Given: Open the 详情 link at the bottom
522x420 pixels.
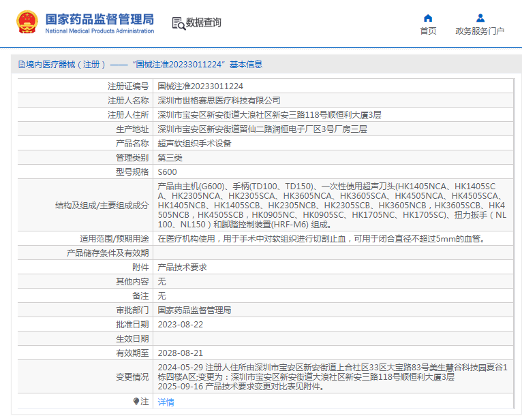Looking at the screenshot, I should click(166, 402).
